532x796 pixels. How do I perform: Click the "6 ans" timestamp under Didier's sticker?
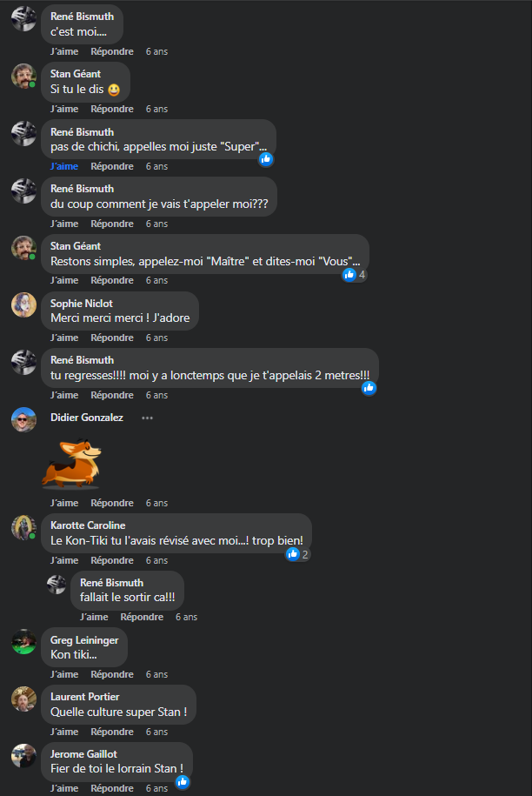(156, 503)
